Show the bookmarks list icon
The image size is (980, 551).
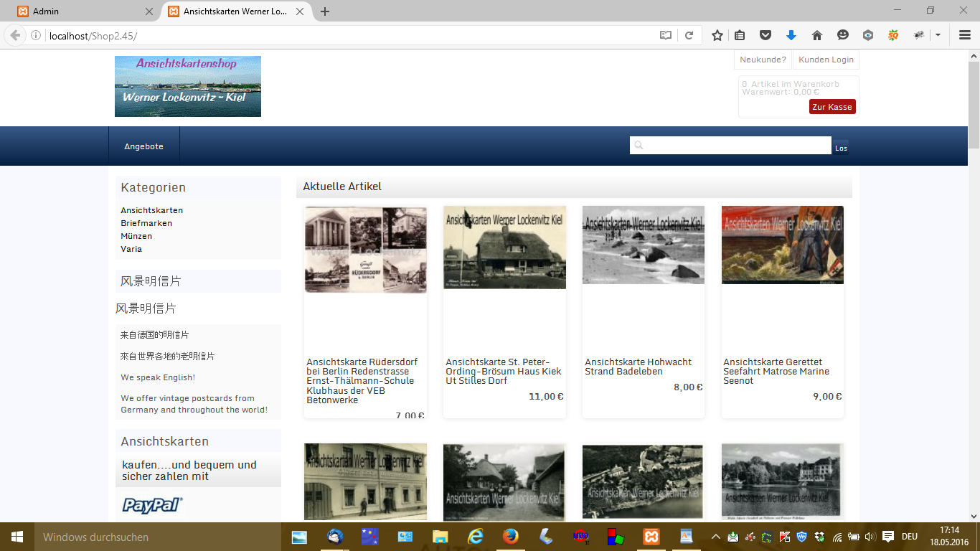740,35
